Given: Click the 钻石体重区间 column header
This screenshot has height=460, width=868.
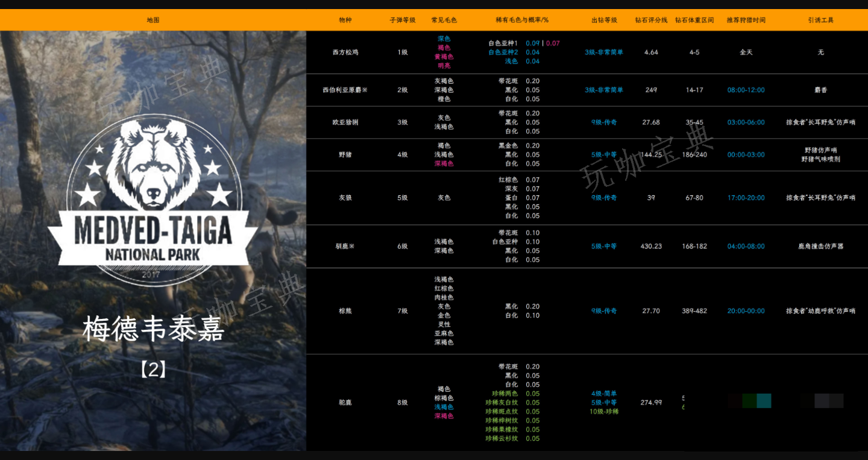Looking at the screenshot, I should pyautogui.click(x=694, y=20).
